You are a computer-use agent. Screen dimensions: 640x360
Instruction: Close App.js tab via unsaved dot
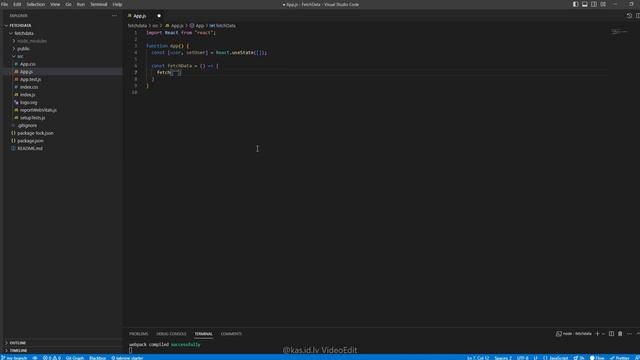159,16
